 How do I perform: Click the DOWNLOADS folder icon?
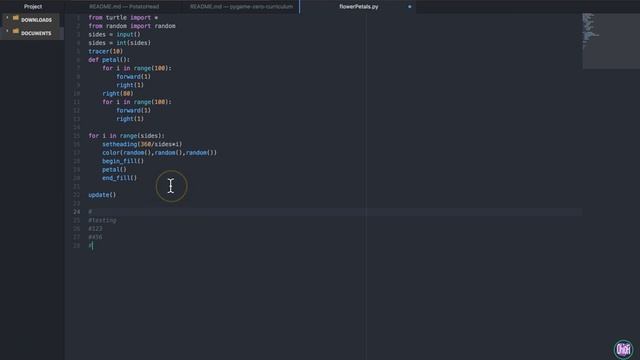coord(16,18)
